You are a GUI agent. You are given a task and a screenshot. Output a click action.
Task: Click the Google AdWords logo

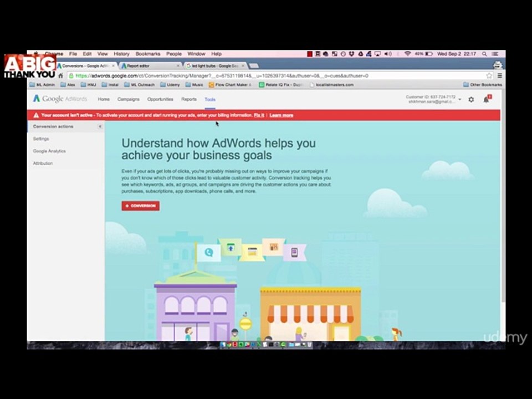pyautogui.click(x=60, y=99)
